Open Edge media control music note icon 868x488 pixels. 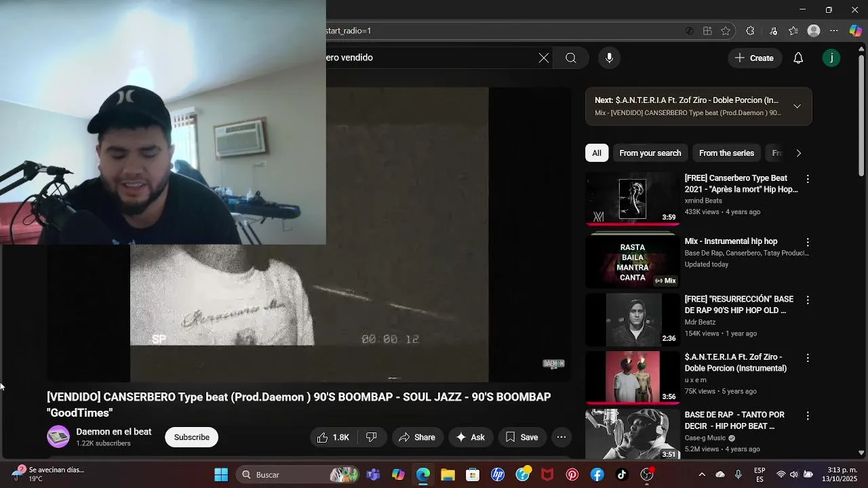coord(773,31)
